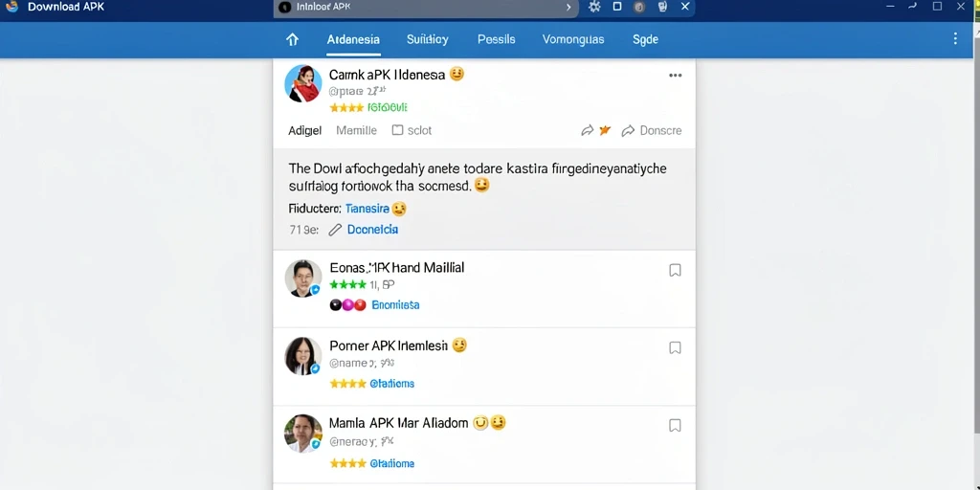Click the yellow star rating of Mamla APK
The image size is (980, 490).
[347, 463]
